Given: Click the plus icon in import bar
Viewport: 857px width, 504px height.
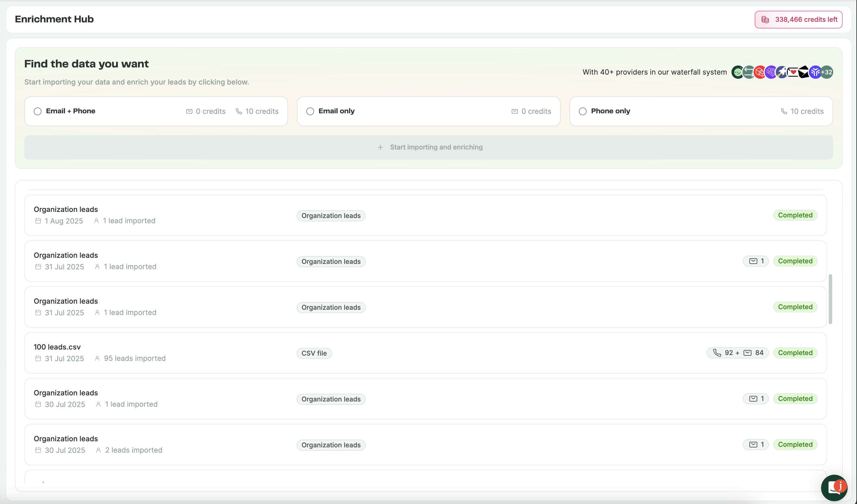Looking at the screenshot, I should click(380, 147).
